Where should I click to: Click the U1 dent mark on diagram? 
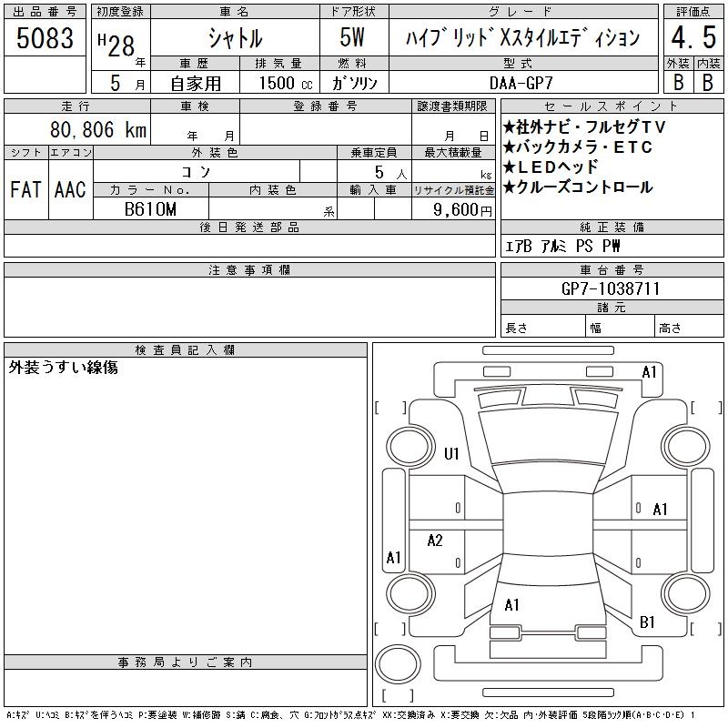point(451,453)
